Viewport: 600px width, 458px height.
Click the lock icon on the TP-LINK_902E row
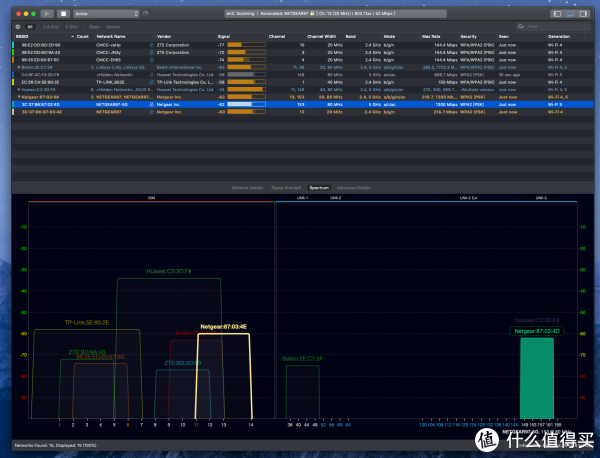pyautogui.click(x=152, y=82)
